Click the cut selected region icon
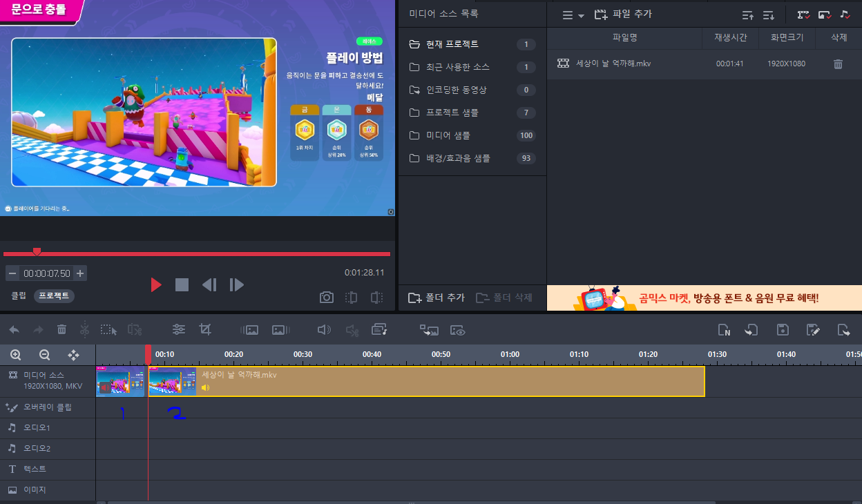 (134, 330)
